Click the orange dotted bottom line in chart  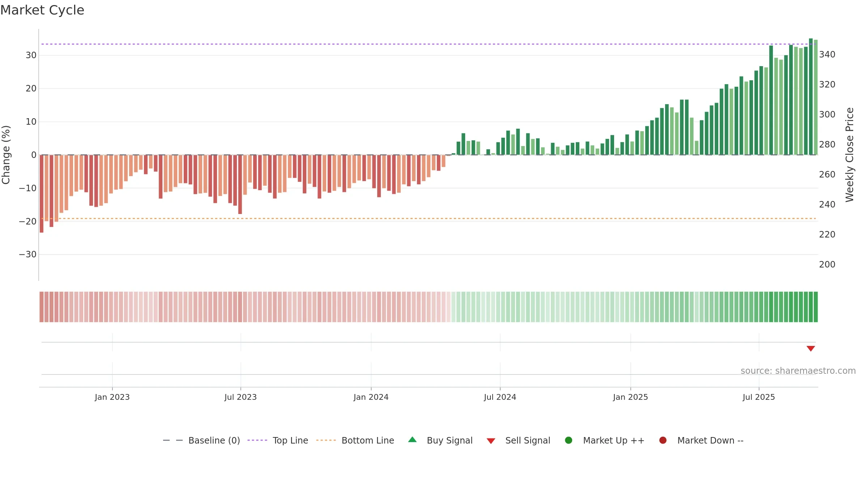[429, 218]
